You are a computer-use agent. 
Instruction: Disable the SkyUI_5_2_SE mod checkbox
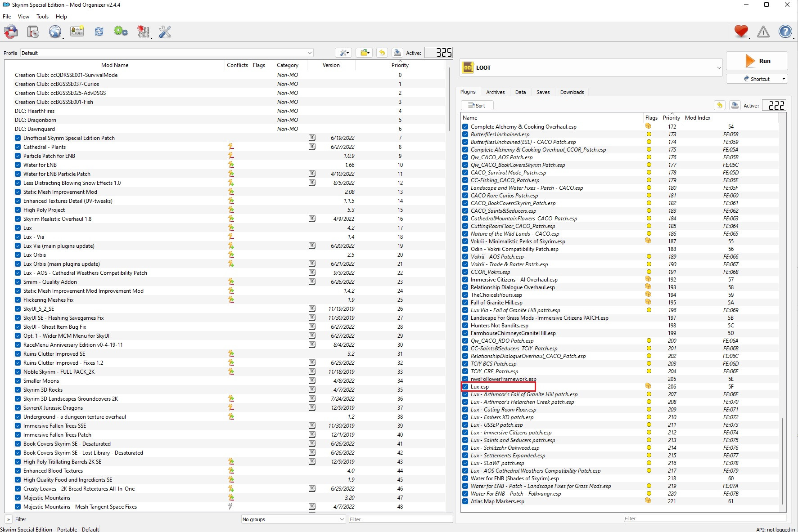click(18, 309)
